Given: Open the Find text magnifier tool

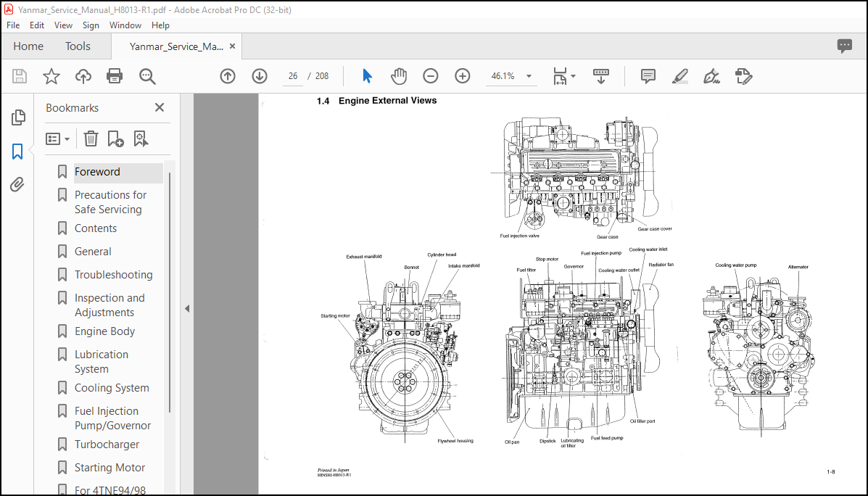Looking at the screenshot, I should coord(147,76).
